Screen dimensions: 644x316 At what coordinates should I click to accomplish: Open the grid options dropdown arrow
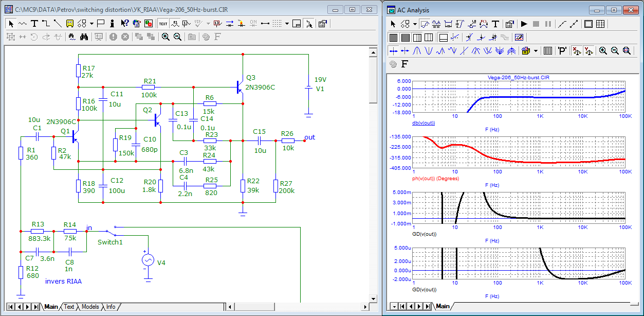click(x=287, y=23)
